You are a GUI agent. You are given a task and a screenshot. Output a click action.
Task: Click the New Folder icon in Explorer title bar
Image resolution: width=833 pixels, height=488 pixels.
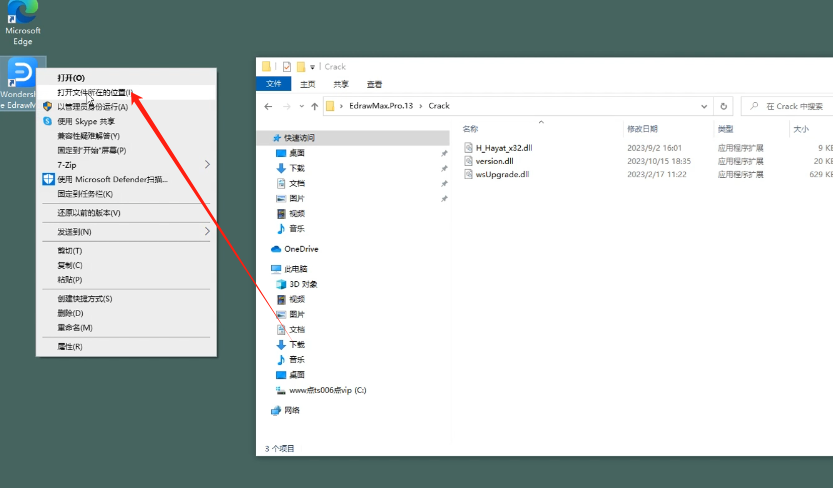(x=301, y=66)
